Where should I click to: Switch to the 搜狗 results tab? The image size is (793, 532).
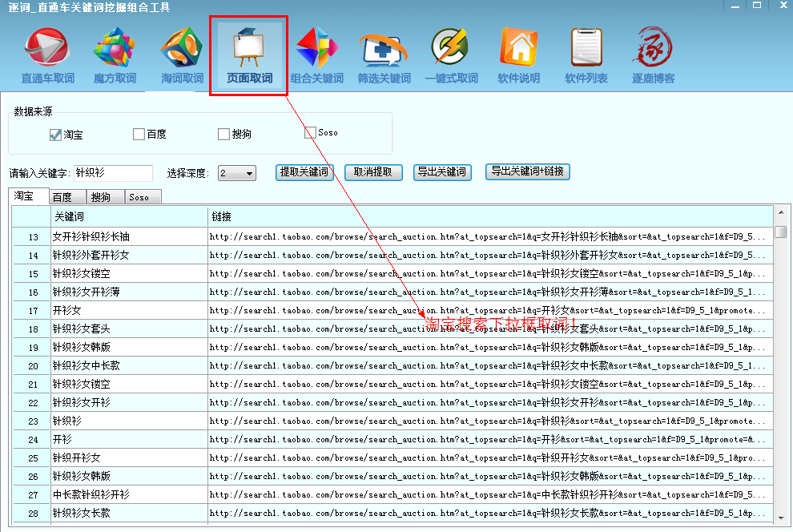point(106,197)
